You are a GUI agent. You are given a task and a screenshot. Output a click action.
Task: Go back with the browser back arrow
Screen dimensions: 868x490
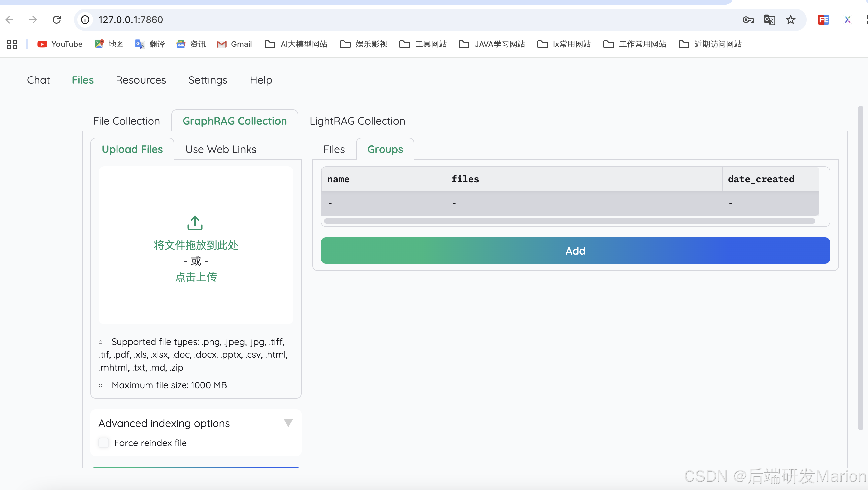10,20
